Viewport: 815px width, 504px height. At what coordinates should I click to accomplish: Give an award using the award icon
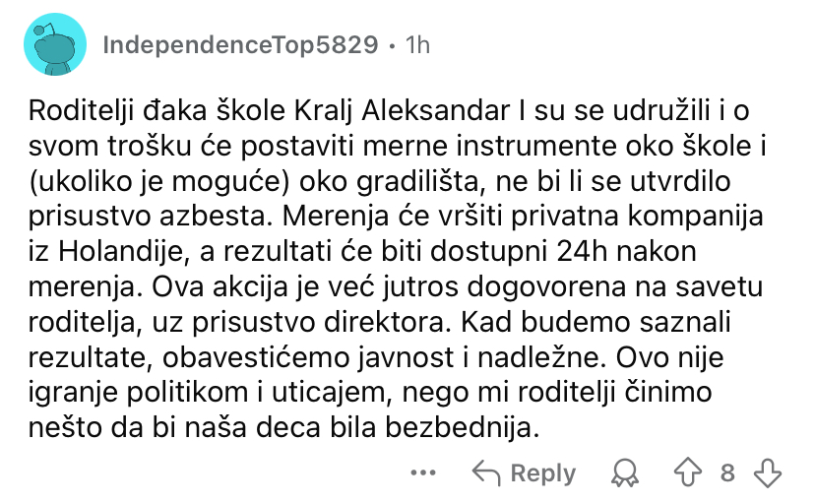[x=622, y=473]
